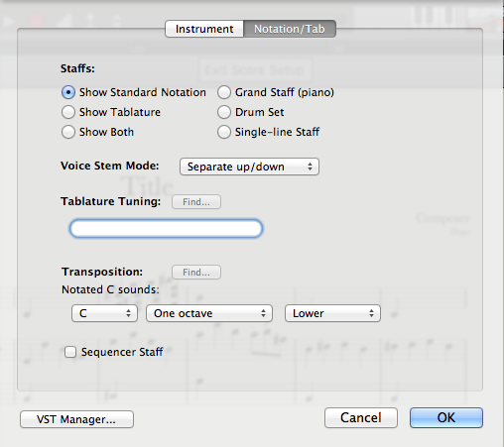
Task: Open Voice Stem Mode dropdown
Action: pos(249,167)
